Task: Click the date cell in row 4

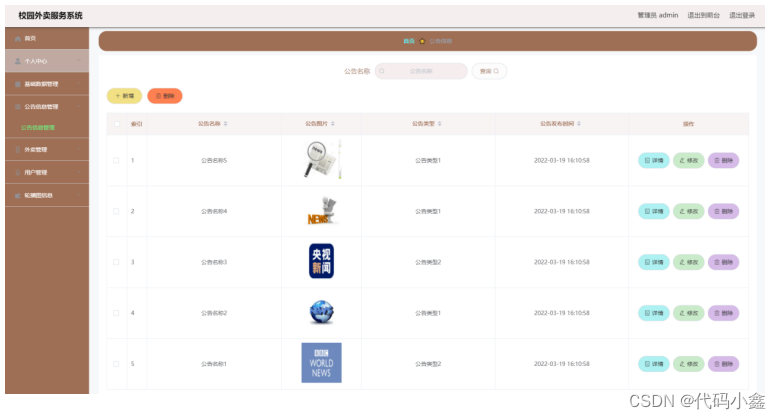Action: (562, 313)
